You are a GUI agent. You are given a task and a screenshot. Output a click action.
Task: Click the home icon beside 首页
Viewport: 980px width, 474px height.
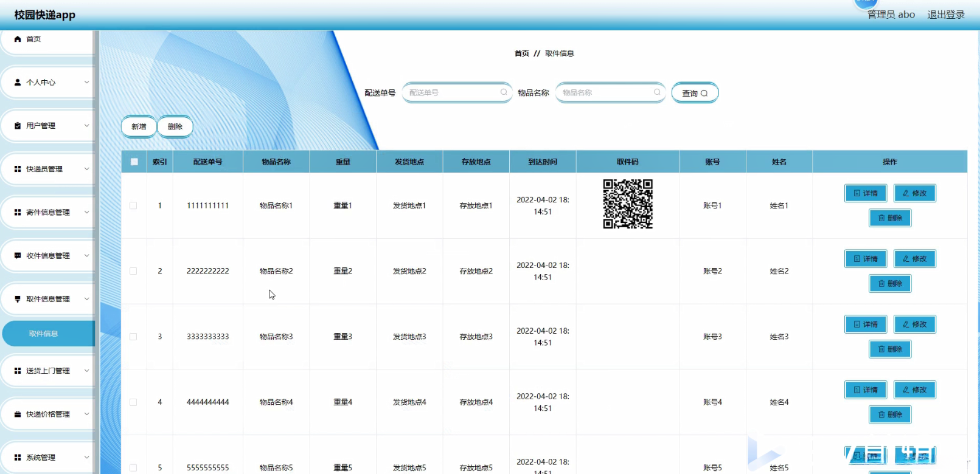click(x=18, y=39)
